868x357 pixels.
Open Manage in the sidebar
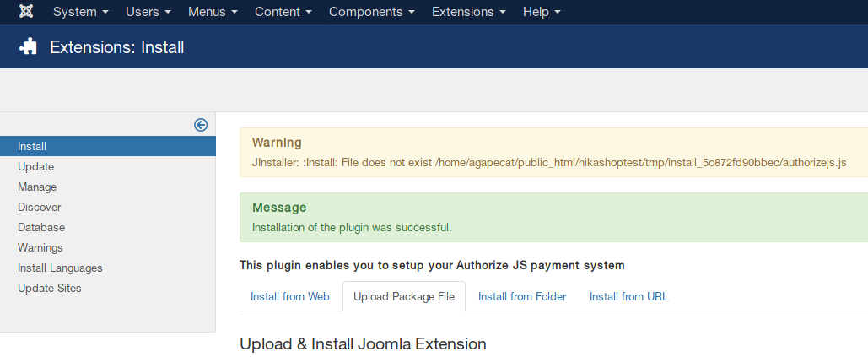click(x=37, y=187)
